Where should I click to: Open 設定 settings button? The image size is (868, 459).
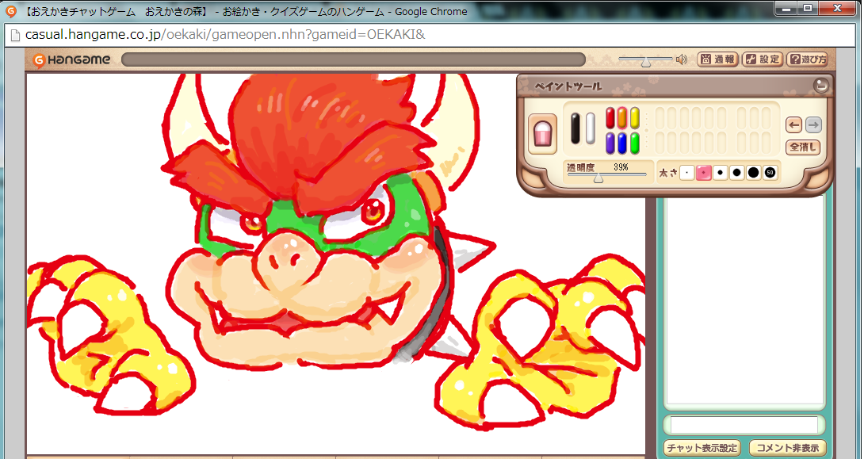coord(763,59)
